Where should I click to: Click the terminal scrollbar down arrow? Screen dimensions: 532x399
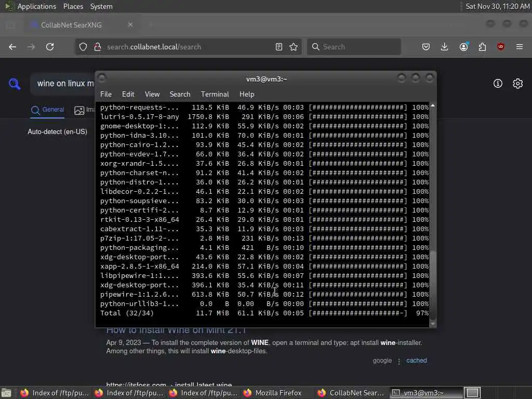pyautogui.click(x=433, y=324)
